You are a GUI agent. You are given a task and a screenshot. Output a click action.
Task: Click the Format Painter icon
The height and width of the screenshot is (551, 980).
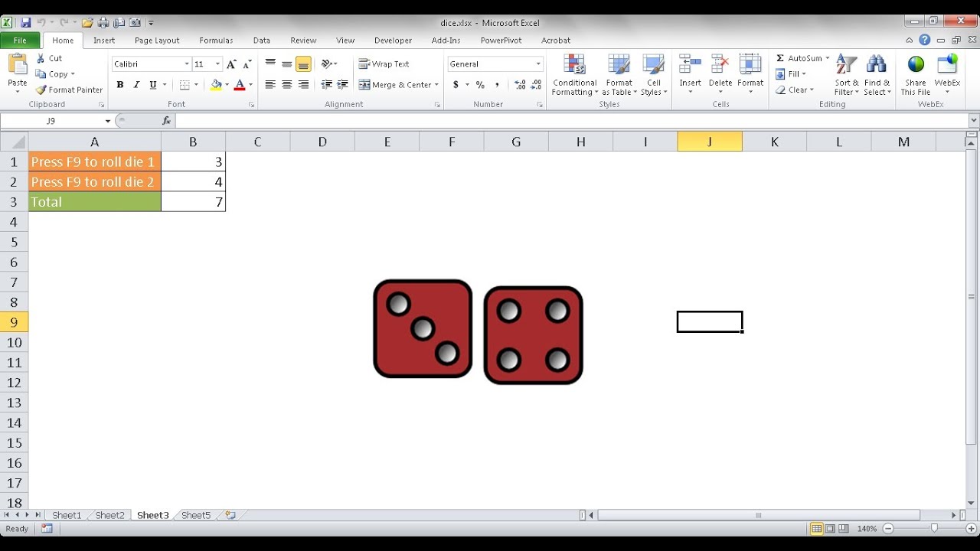coord(41,90)
